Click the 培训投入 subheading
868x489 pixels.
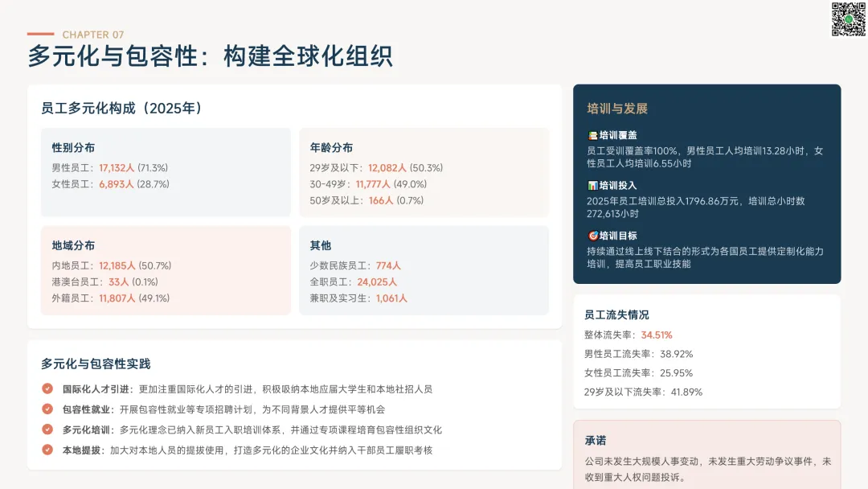pyautogui.click(x=618, y=186)
